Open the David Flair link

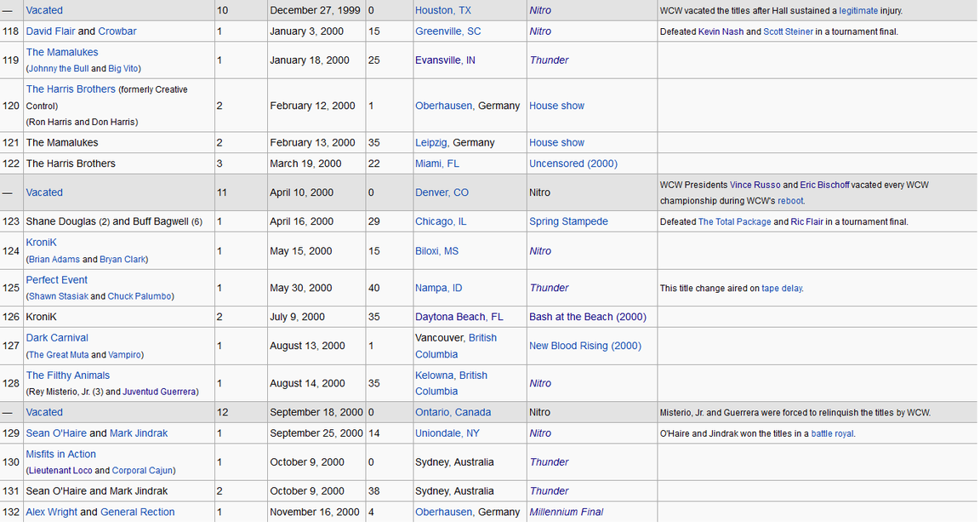click(x=51, y=32)
